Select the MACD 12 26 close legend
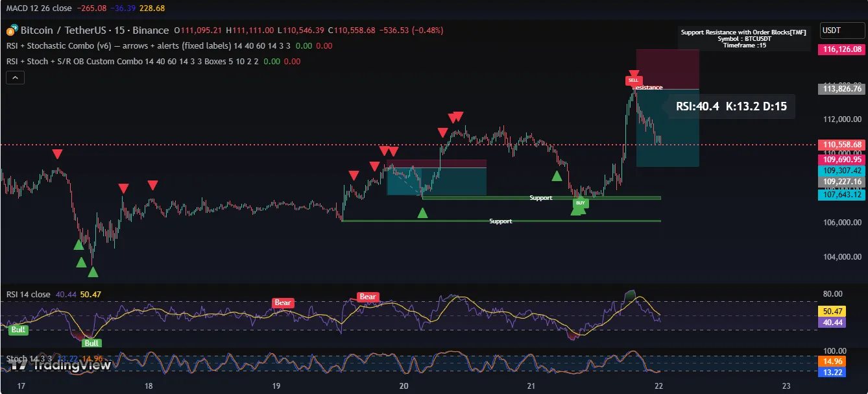The height and width of the screenshot is (394, 868). pos(39,8)
